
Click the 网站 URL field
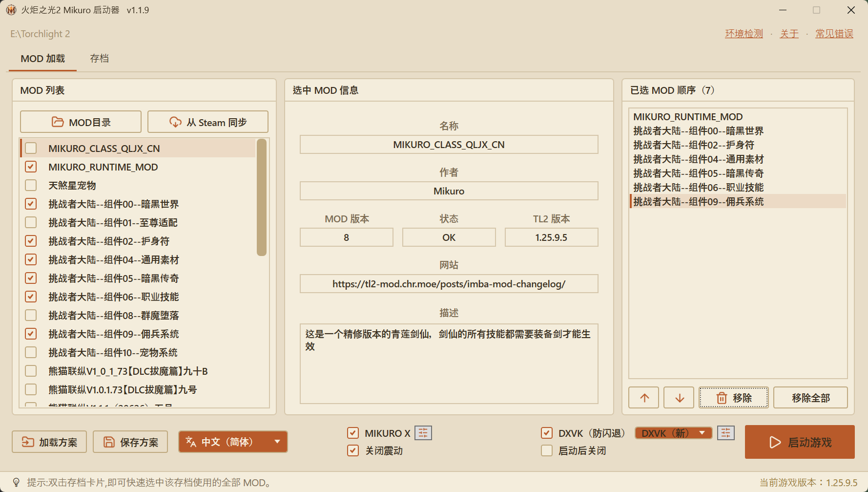[x=449, y=284]
